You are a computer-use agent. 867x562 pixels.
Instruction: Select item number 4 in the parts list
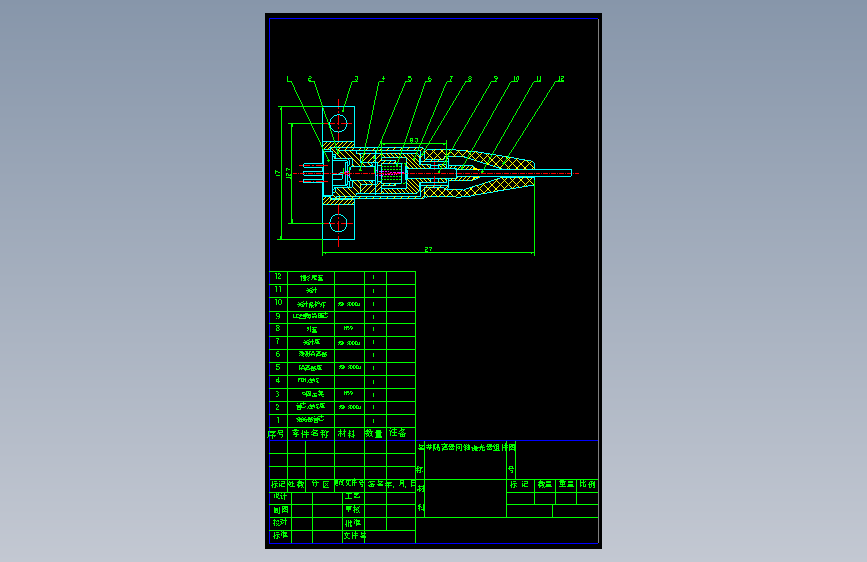pos(278,381)
